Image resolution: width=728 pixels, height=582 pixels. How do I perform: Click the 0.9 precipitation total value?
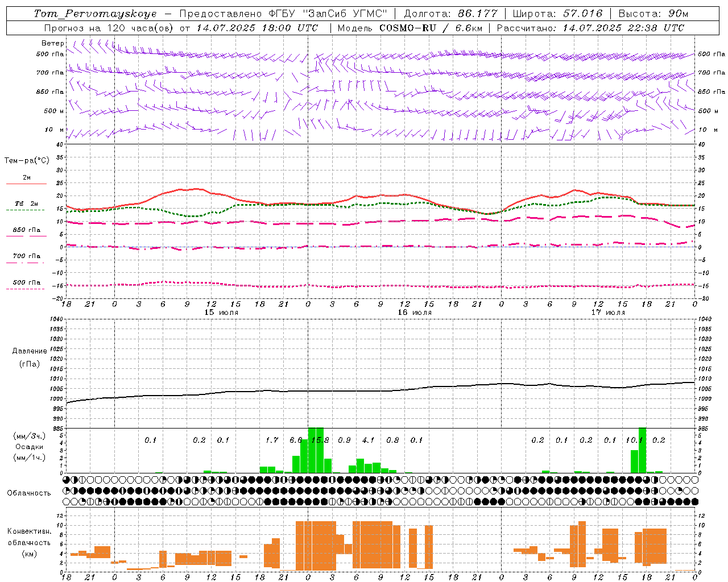pyautogui.click(x=344, y=440)
